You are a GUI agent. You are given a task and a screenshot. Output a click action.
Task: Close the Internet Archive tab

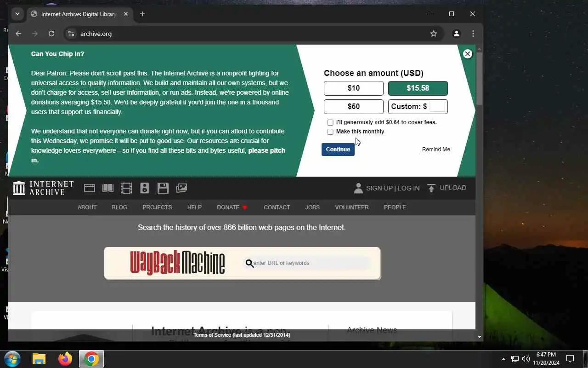click(x=126, y=14)
